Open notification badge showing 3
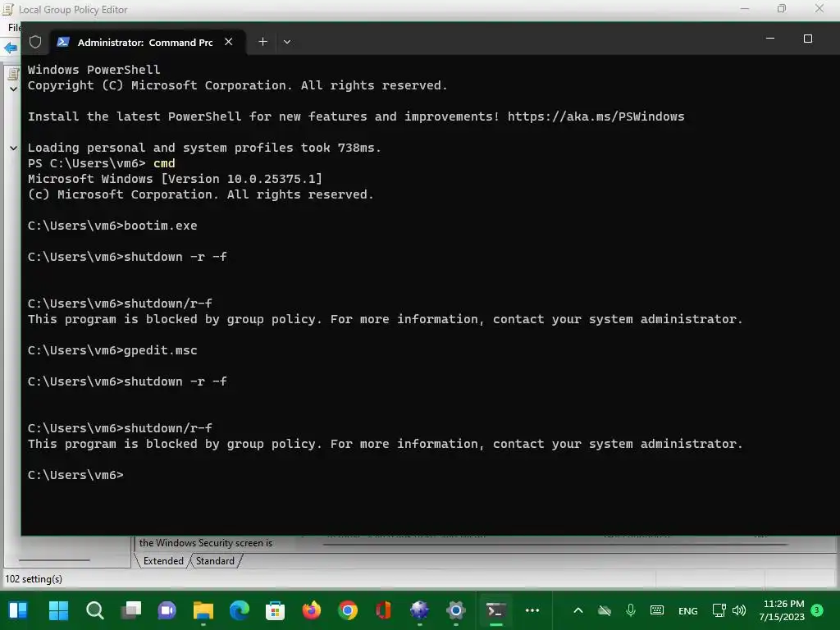The image size is (840, 630). pos(817,610)
